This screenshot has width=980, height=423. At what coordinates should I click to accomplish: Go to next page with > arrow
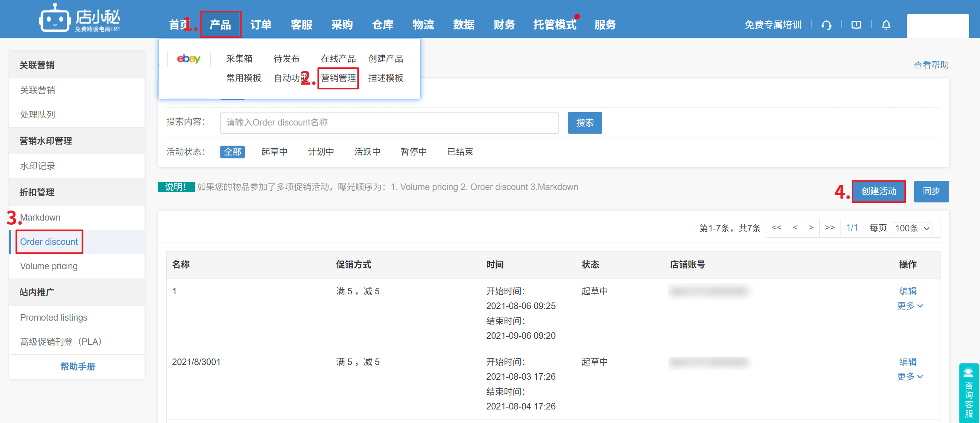(x=811, y=228)
